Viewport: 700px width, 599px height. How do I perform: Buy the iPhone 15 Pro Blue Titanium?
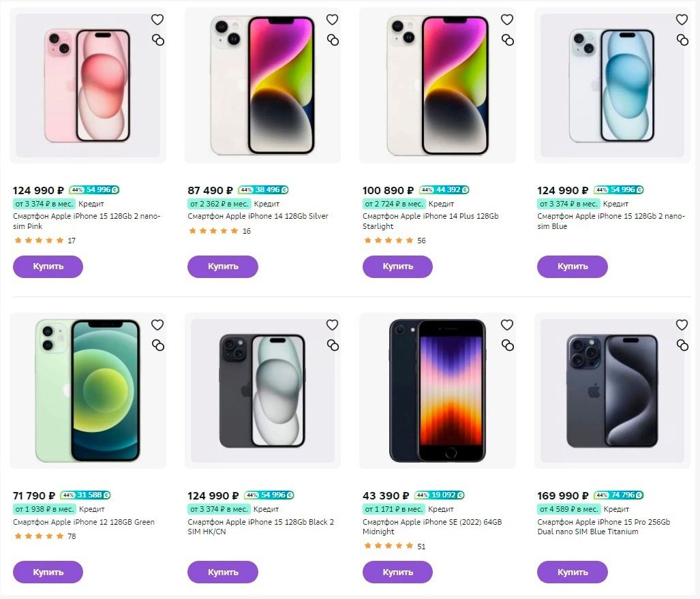(572, 572)
